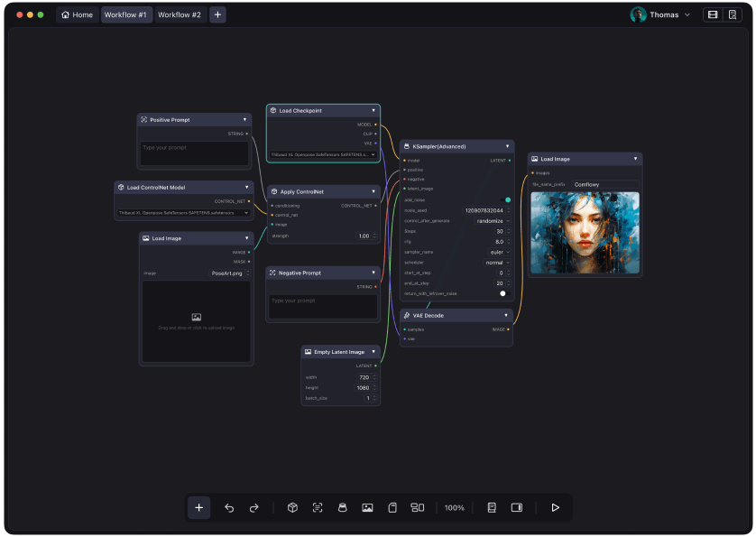Click the redo arrow in bottom toolbar
The height and width of the screenshot is (537, 756).
tap(254, 508)
